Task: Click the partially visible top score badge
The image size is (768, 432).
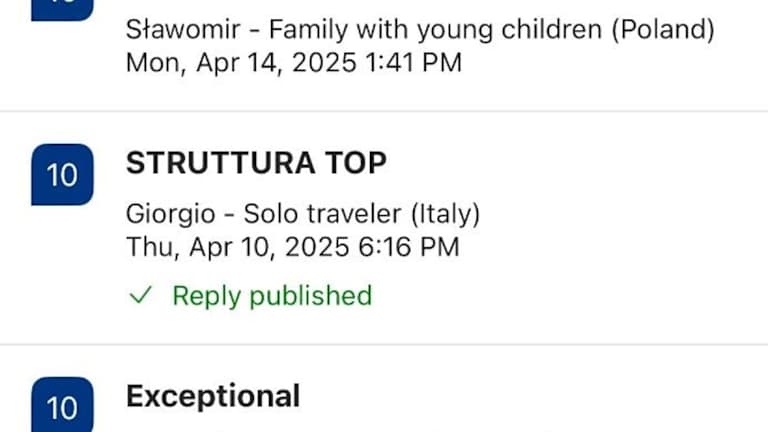Action: [x=62, y=8]
